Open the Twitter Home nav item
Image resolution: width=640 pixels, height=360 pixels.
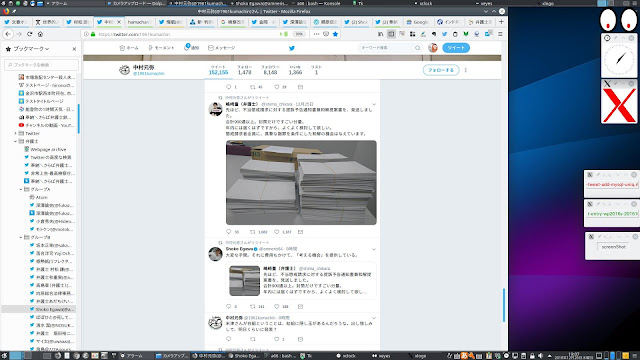point(129,48)
